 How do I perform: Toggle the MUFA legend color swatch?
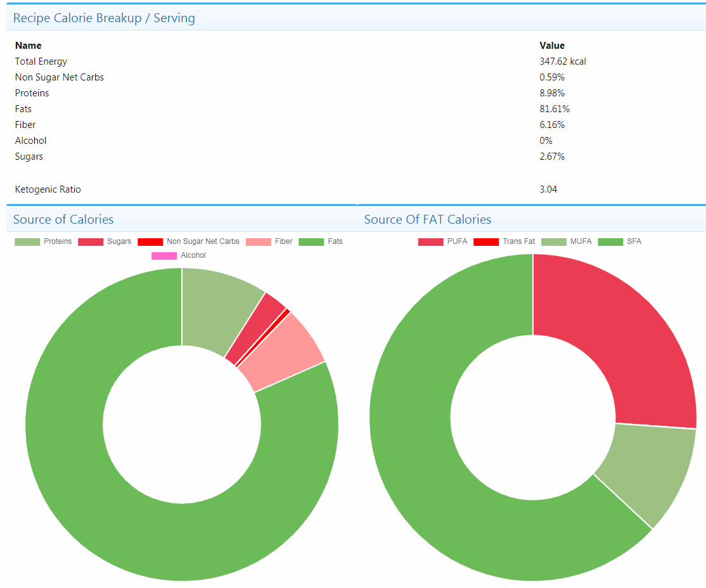coord(554,242)
